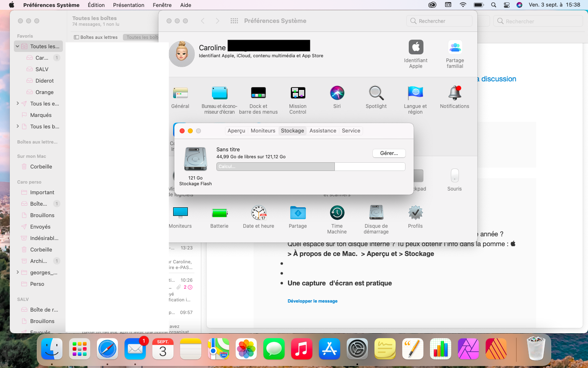
Task: Select the Diderot inbox in Mail
Action: [38, 81]
